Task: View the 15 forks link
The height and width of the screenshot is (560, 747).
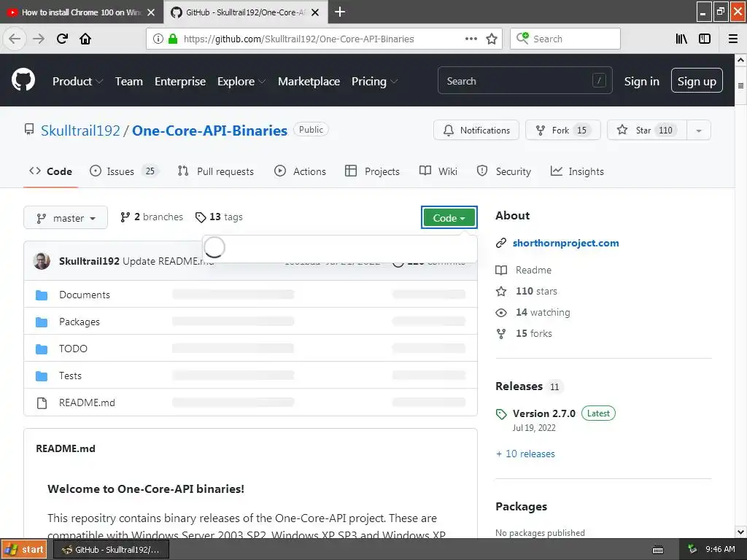Action: pos(524,333)
